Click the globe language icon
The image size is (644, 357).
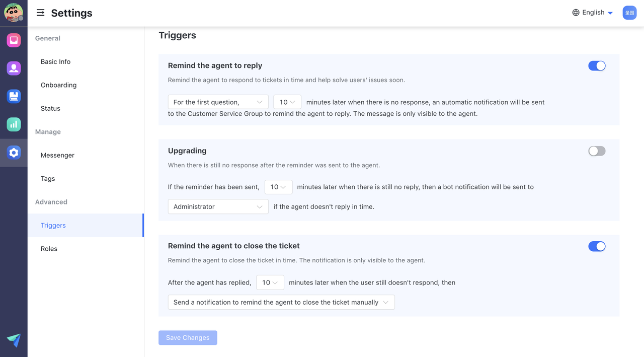click(576, 13)
